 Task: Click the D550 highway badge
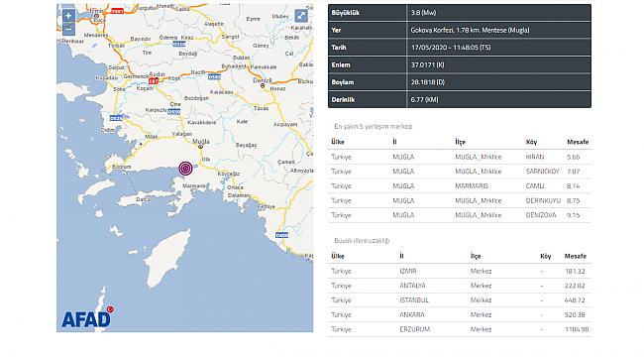click(174, 112)
